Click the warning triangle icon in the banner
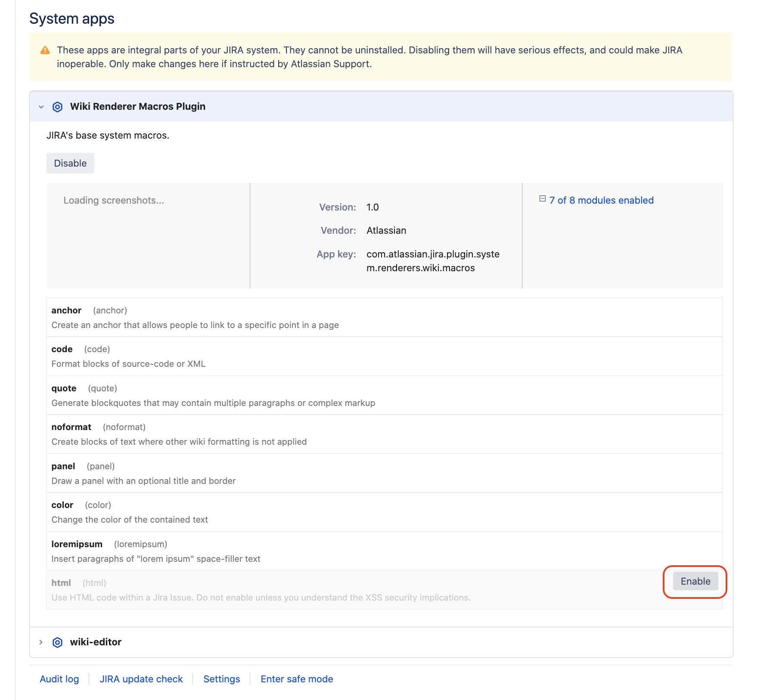The height and width of the screenshot is (700, 770). [x=45, y=50]
